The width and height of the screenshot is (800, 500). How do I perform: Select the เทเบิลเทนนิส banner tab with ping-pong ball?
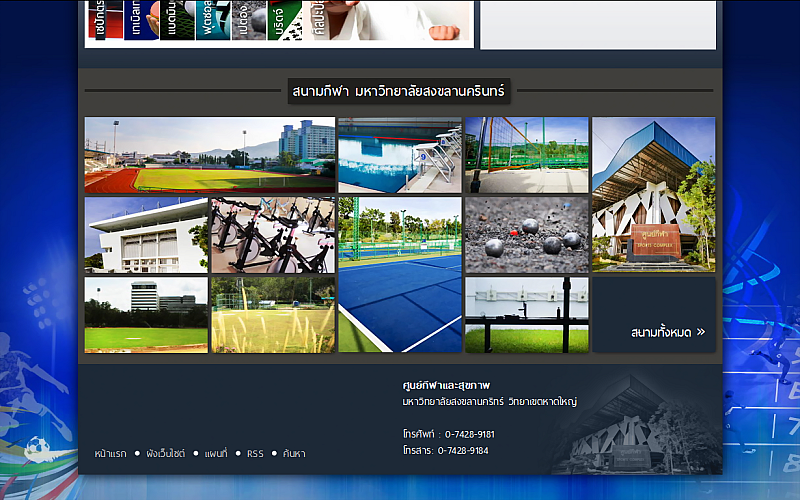pos(140,20)
